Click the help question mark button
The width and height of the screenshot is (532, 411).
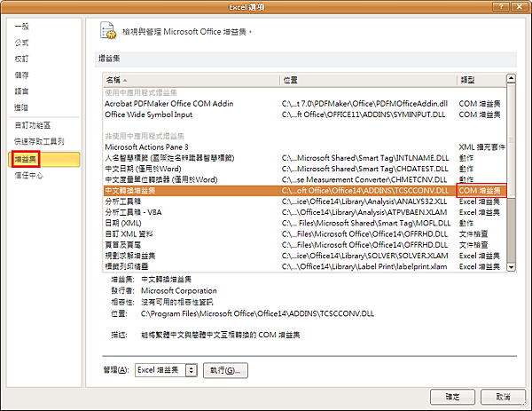point(502,6)
